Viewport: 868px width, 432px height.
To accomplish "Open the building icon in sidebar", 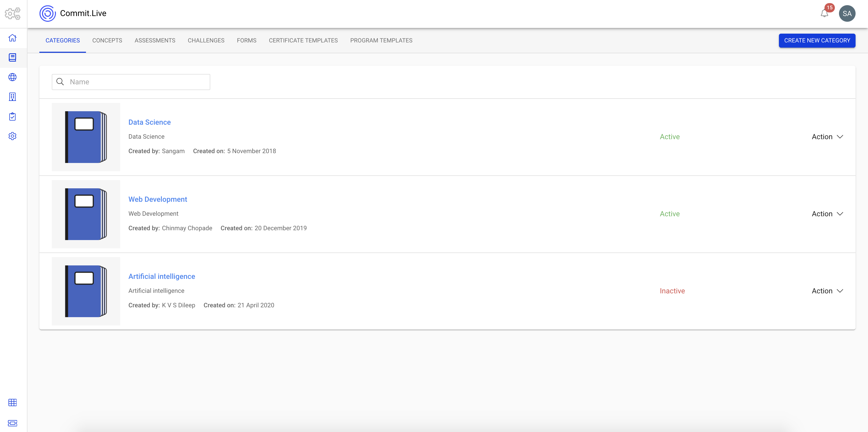I will coord(12,97).
